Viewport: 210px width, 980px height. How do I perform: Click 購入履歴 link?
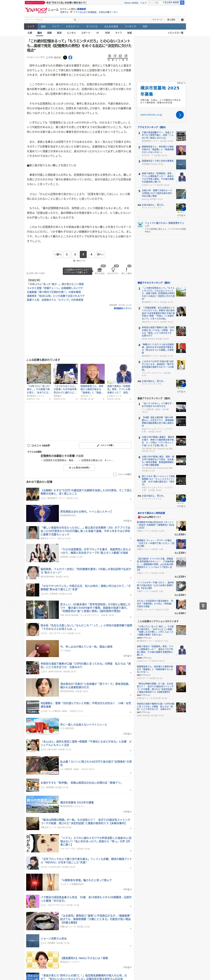pos(171,20)
